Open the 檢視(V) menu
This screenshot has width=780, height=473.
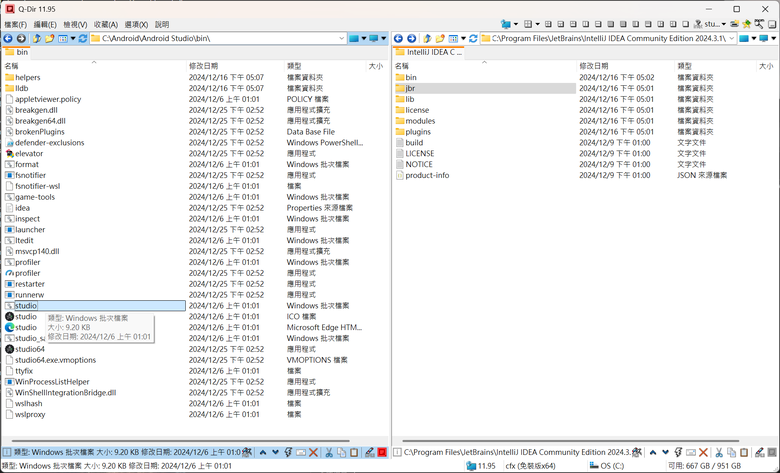point(76,24)
